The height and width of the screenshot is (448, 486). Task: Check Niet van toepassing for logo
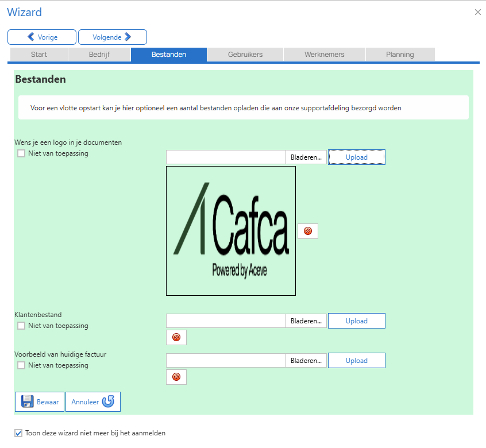point(21,153)
